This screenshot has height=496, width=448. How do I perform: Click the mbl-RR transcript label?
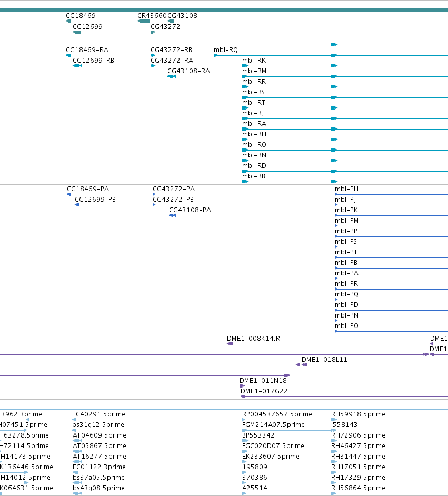pos(254,81)
